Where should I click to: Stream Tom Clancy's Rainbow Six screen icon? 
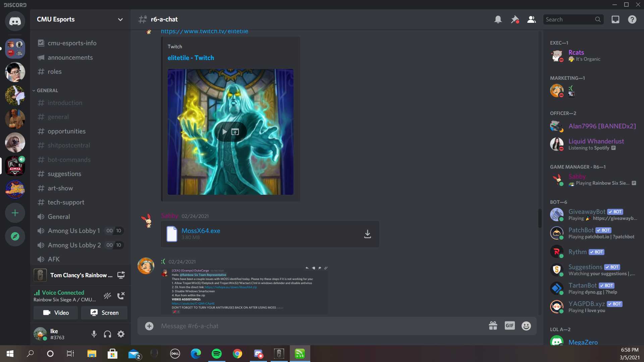pos(121,275)
